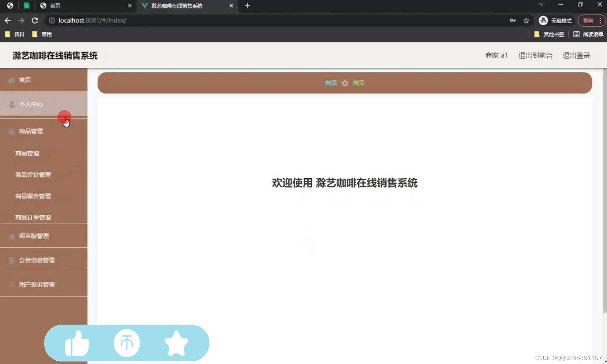Click the browser back arrow
Viewport: 607px width, 364px height.
(7, 21)
